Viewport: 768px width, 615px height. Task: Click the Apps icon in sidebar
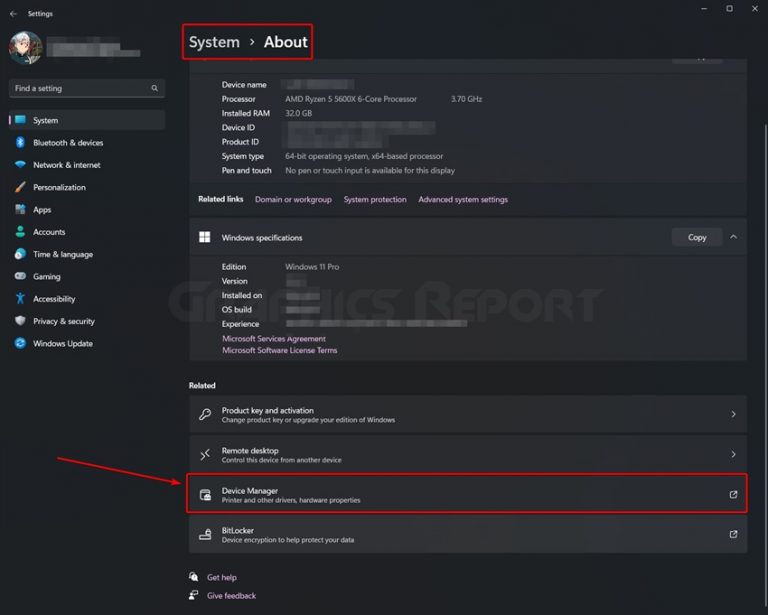20,209
